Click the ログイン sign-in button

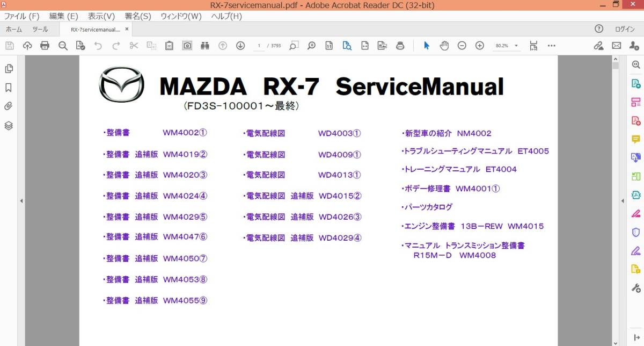click(x=625, y=29)
